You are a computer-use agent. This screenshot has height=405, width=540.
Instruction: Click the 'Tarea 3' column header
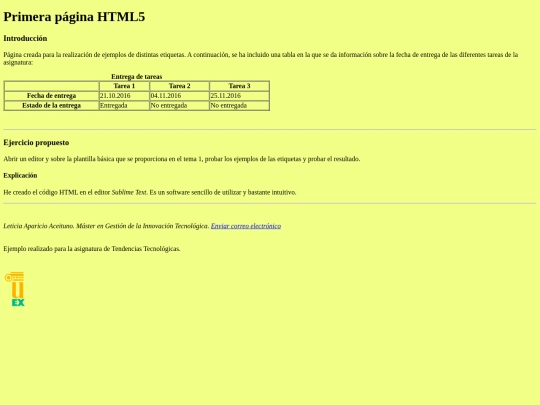pyautogui.click(x=239, y=86)
